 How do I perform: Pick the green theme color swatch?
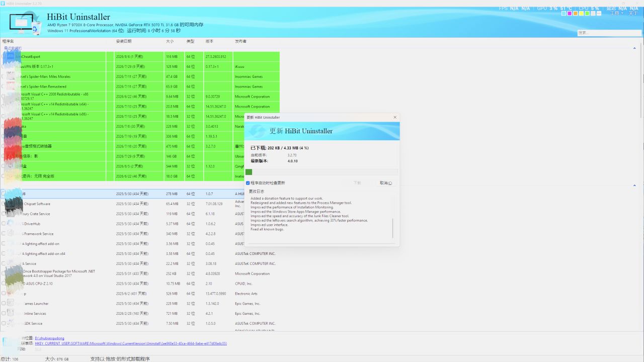click(587, 14)
